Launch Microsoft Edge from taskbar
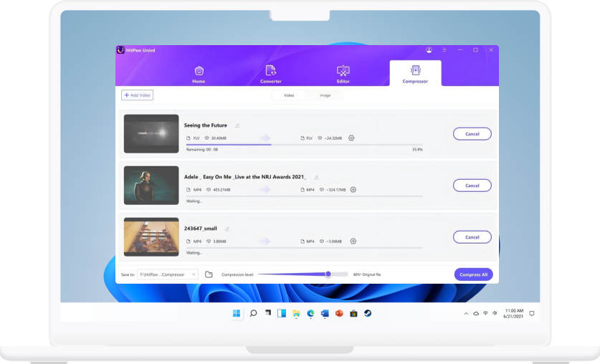This screenshot has height=364, width=600. click(310, 314)
